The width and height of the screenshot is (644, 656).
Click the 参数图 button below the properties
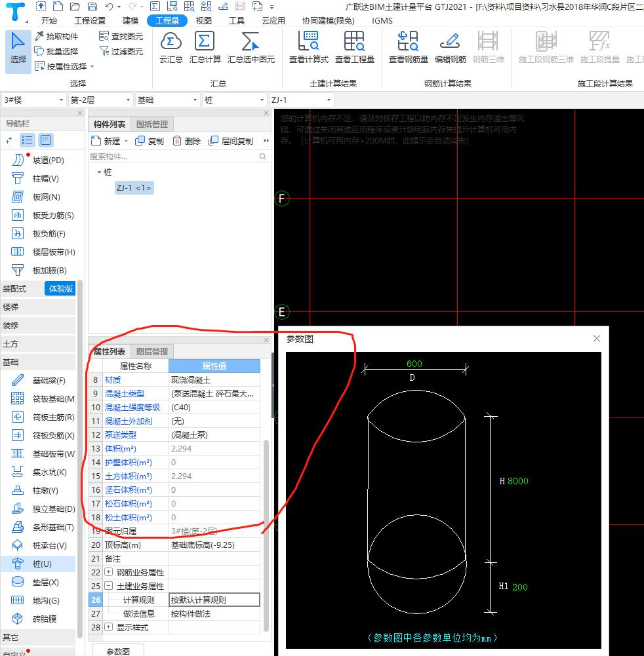(118, 651)
